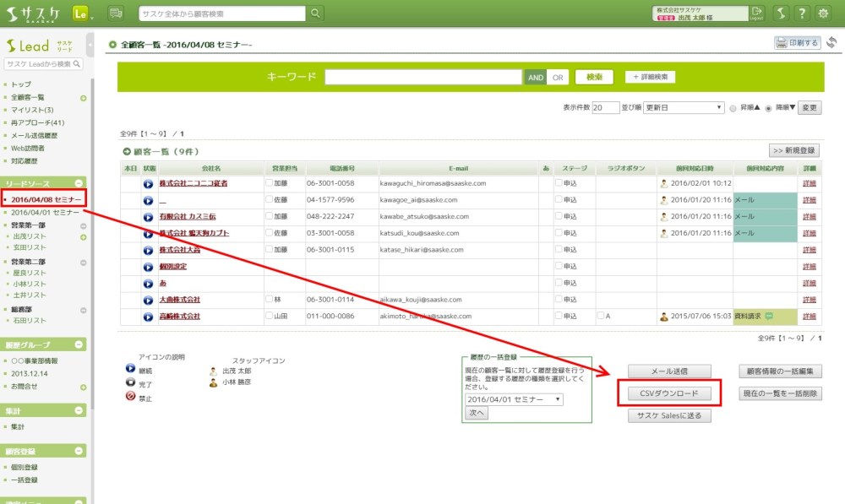845x504 pixels.
Task: Click comment bubble icon in 資料請求 cell
Action: [x=769, y=317]
